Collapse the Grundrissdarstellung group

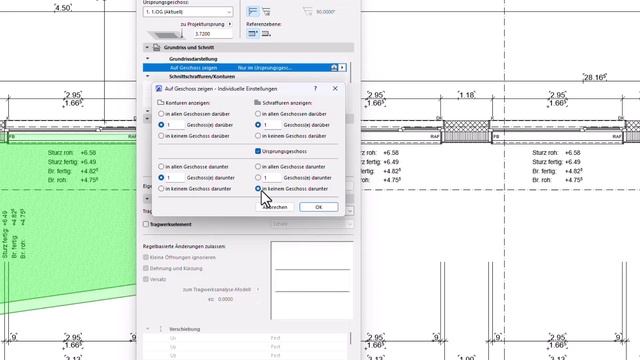pos(148,59)
